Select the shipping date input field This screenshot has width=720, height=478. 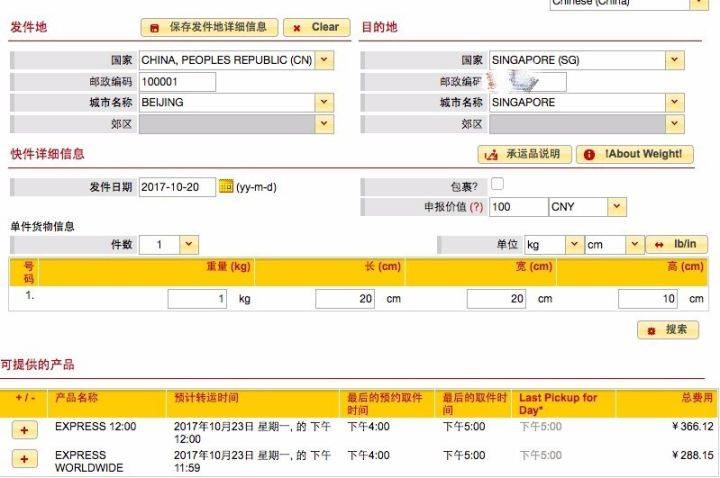(x=177, y=187)
